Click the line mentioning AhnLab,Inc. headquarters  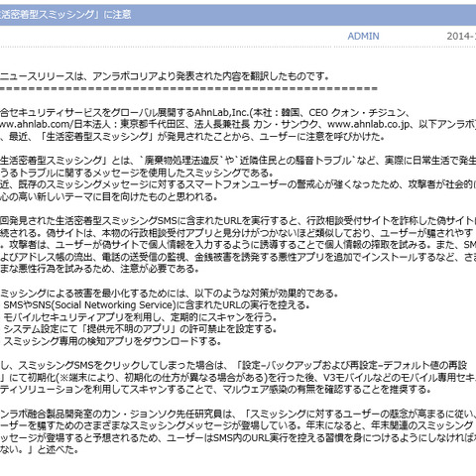[x=205, y=113]
